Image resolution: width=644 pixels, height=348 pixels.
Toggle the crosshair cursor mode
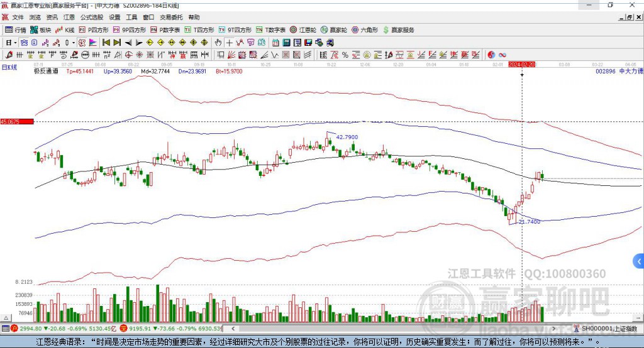pyautogui.click(x=229, y=43)
